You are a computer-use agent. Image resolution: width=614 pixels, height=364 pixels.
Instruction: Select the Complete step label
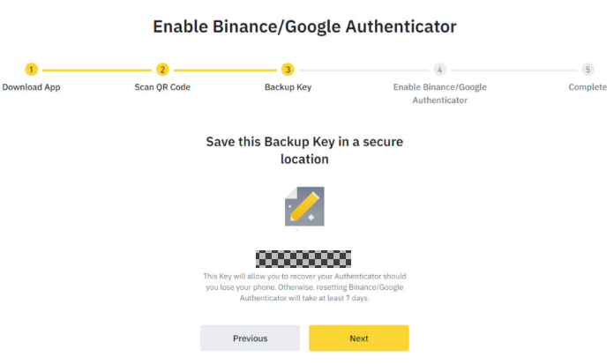pos(588,87)
